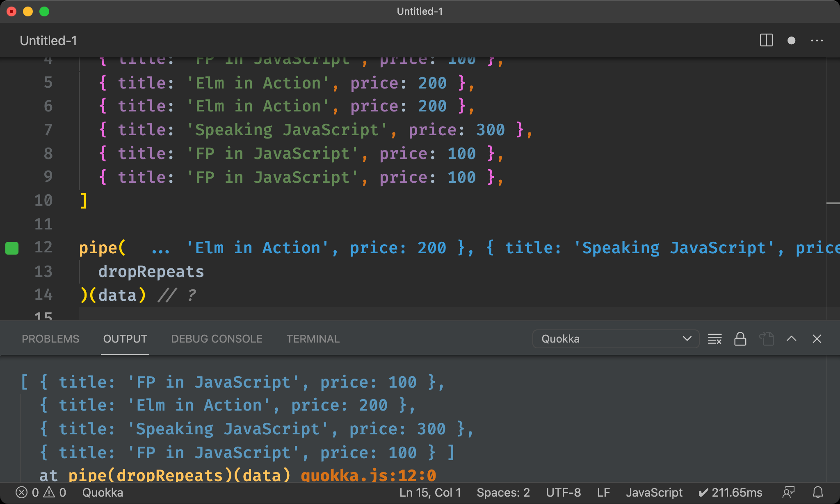Select the OUTPUT tab
Screen dimensions: 840x504
pos(125,339)
